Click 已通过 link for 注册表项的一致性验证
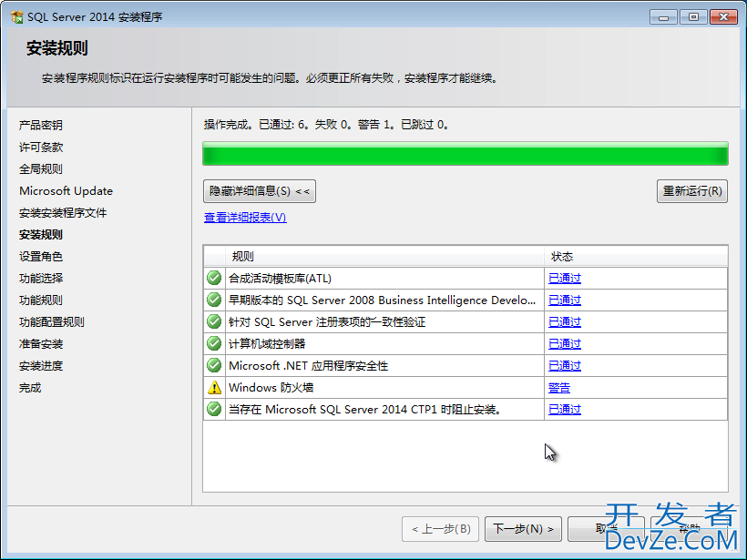Viewport: 747px width, 560px height. click(565, 322)
